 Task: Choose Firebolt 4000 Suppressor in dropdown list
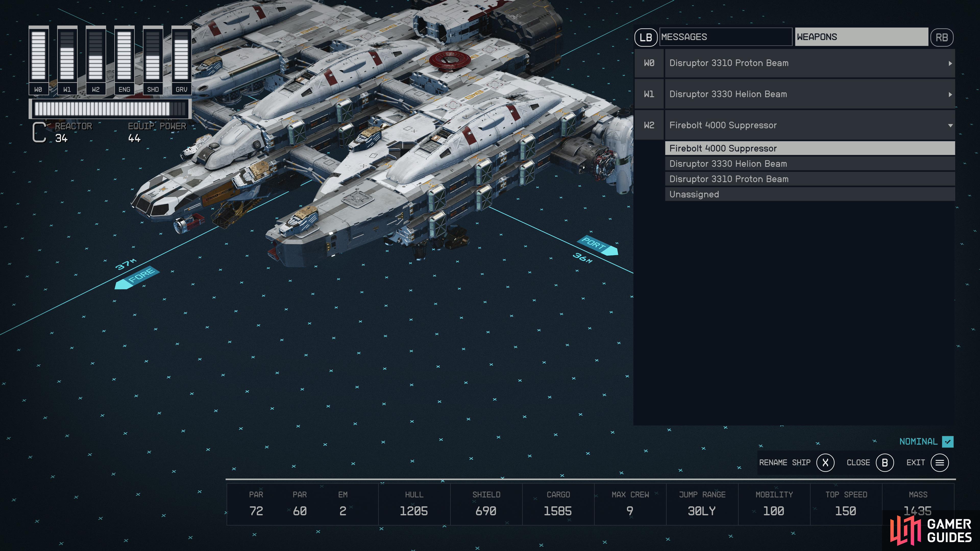click(810, 148)
